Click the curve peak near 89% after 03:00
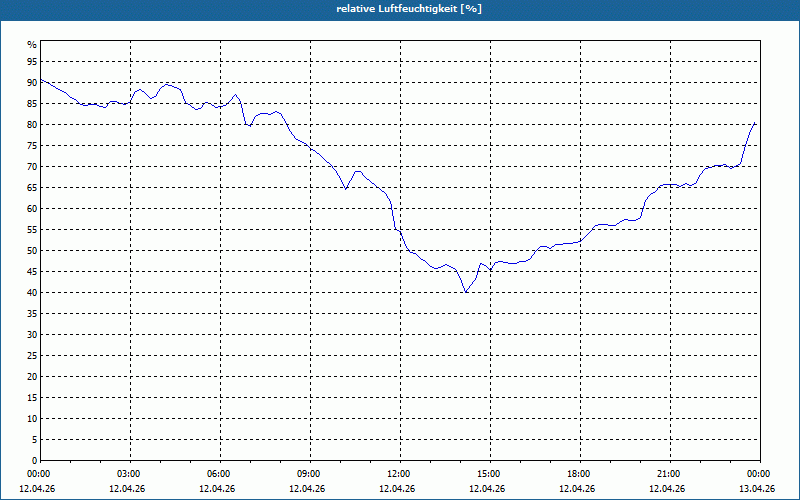The image size is (800, 500). [166, 84]
